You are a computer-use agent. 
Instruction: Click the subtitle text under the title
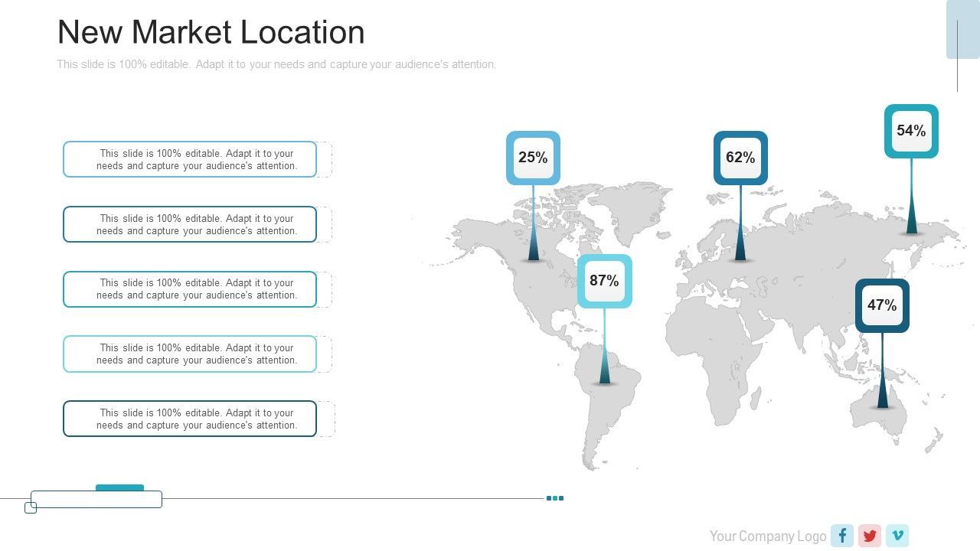(276, 64)
